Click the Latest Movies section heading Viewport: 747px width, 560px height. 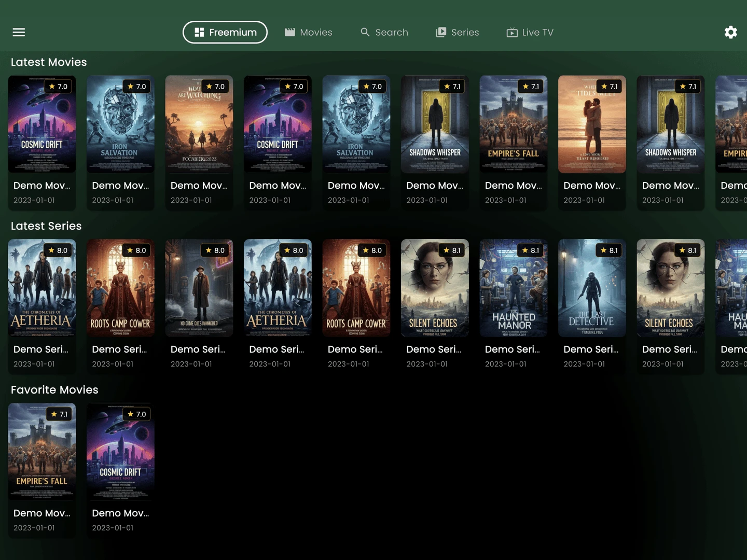[x=49, y=62]
